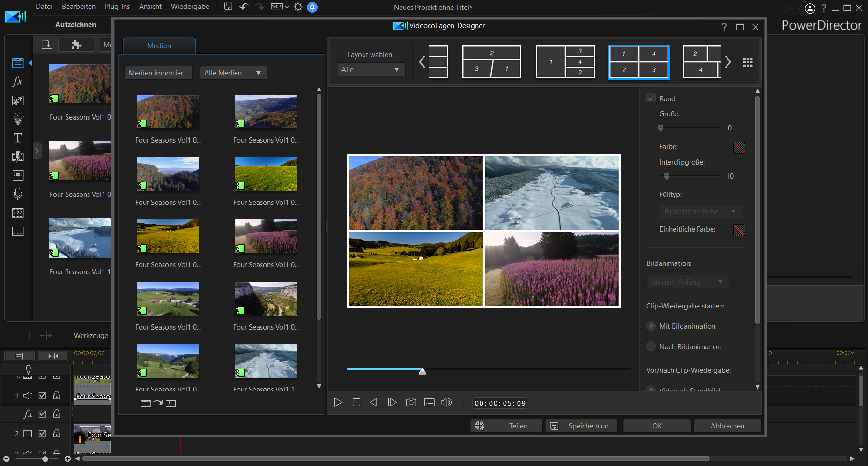Expand the Layout wählen Alle dropdown
This screenshot has height=466, width=868.
370,69
